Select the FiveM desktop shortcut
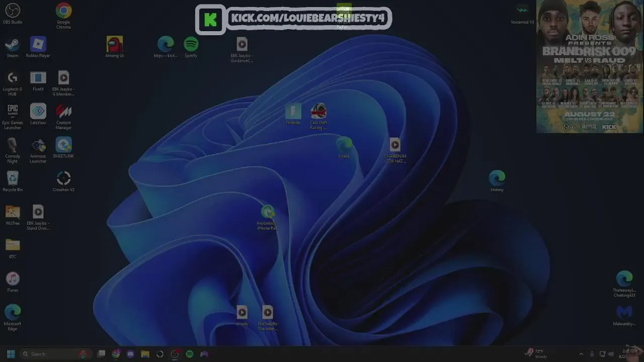The image size is (644, 362). [38, 81]
